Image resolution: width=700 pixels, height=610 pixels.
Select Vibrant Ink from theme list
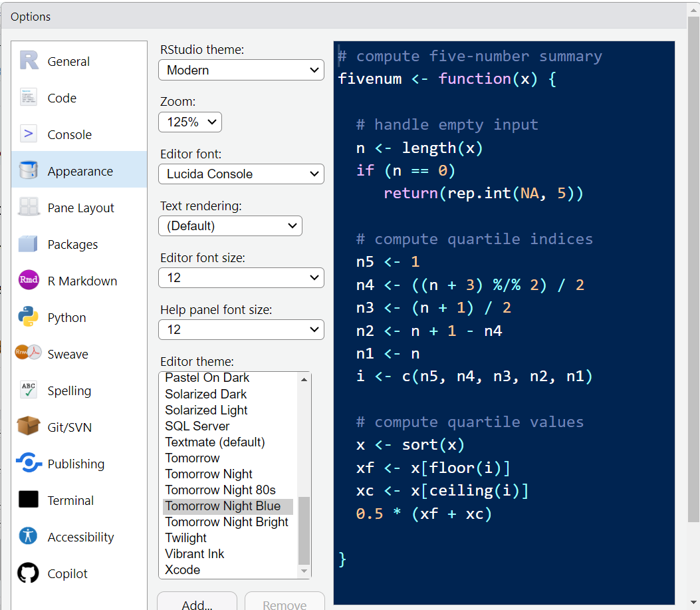pyautogui.click(x=195, y=553)
